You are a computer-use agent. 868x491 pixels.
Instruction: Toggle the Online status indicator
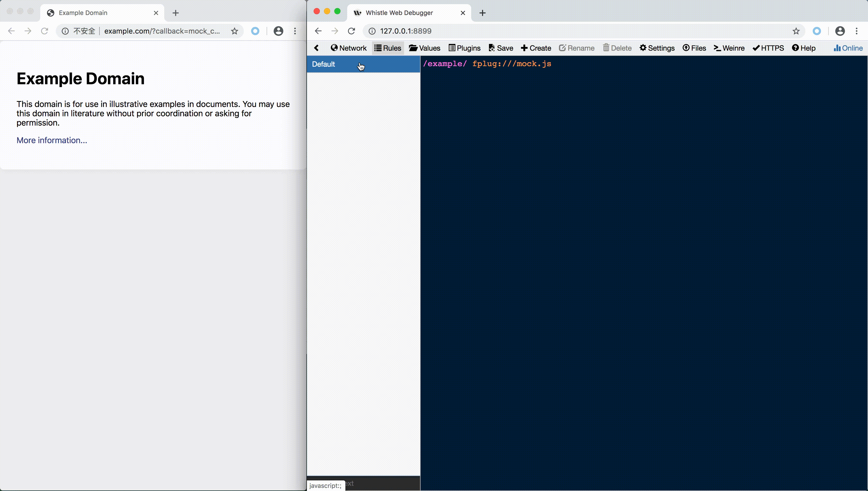click(847, 48)
